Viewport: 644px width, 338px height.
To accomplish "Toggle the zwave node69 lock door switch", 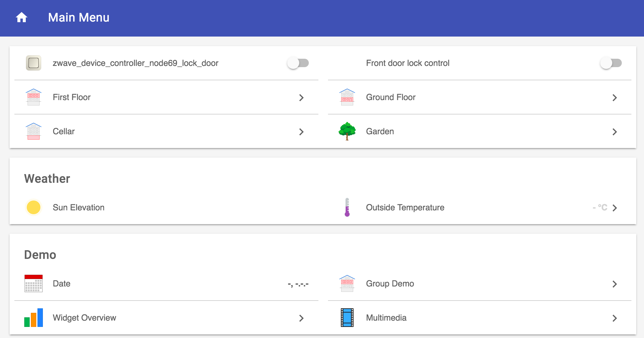I will [x=298, y=63].
